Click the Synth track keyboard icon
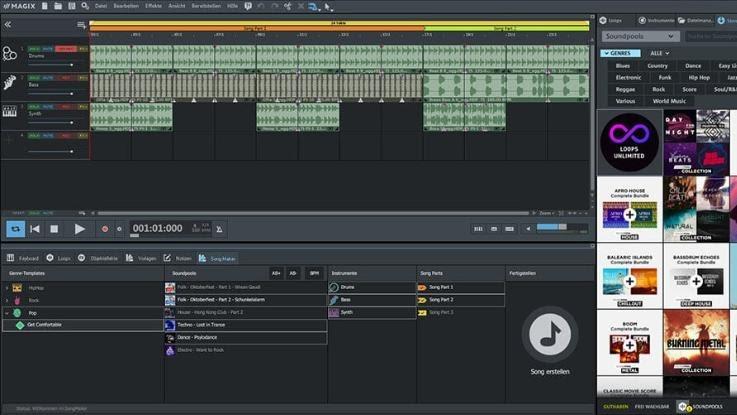Image resolution: width=737 pixels, height=415 pixels. pos(9,111)
